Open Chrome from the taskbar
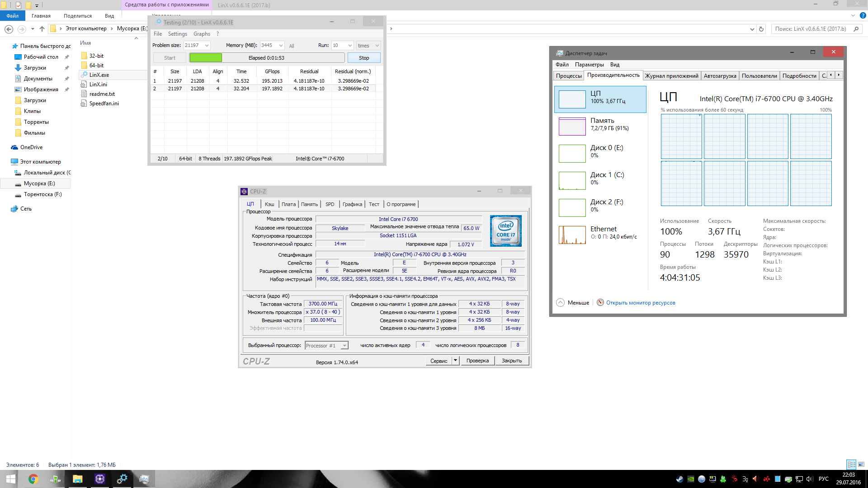Image resolution: width=868 pixels, height=488 pixels. pos(33,479)
